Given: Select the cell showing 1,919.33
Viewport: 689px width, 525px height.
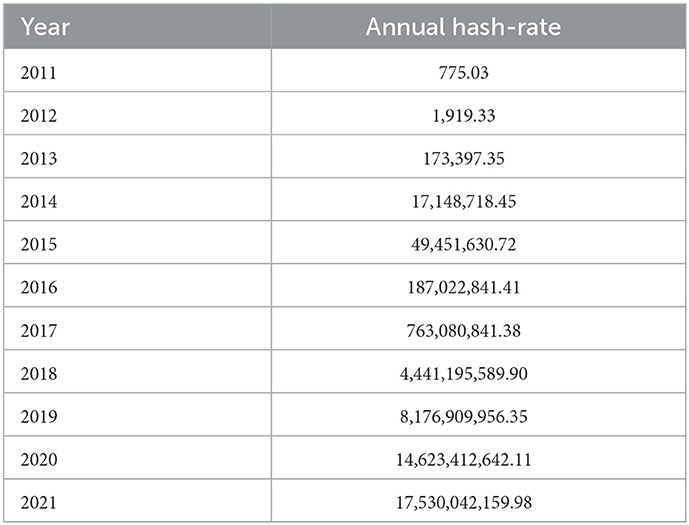Looking at the screenshot, I should pos(463,114).
